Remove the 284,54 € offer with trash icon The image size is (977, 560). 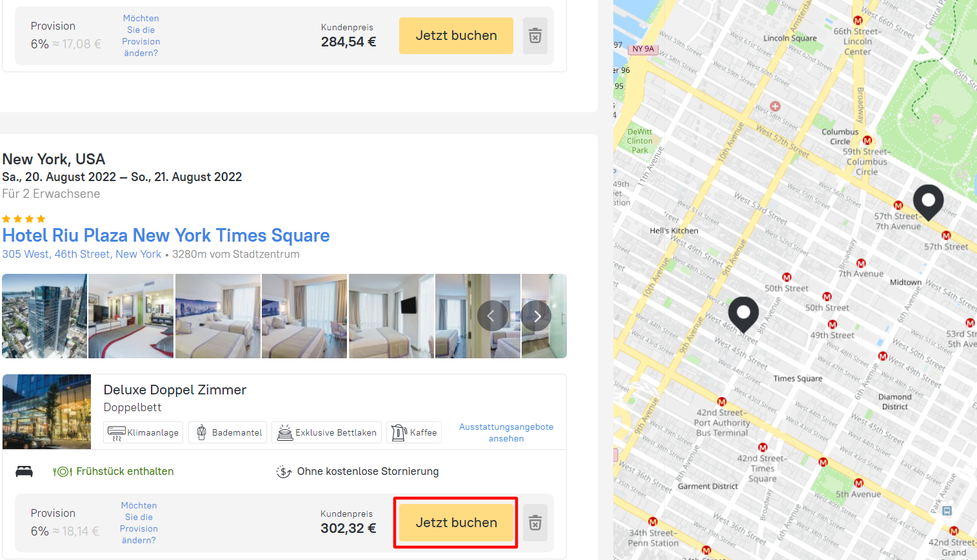(x=535, y=35)
